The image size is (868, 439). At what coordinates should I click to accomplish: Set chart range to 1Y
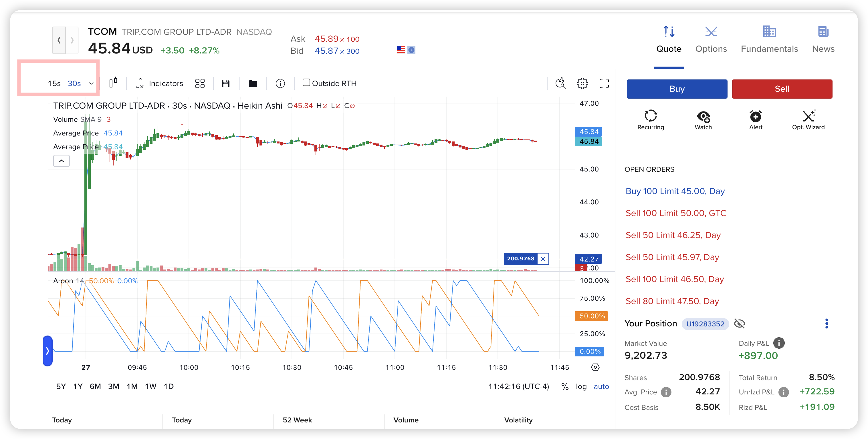(78, 386)
